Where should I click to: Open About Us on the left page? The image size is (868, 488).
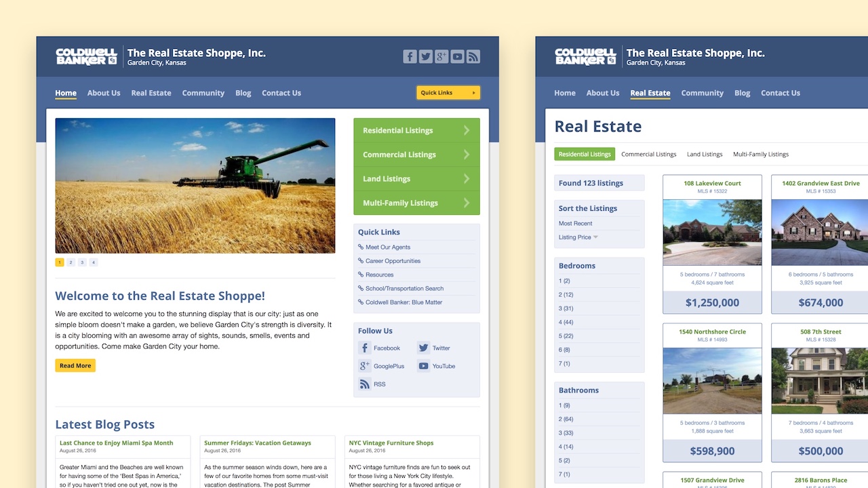pyautogui.click(x=104, y=93)
